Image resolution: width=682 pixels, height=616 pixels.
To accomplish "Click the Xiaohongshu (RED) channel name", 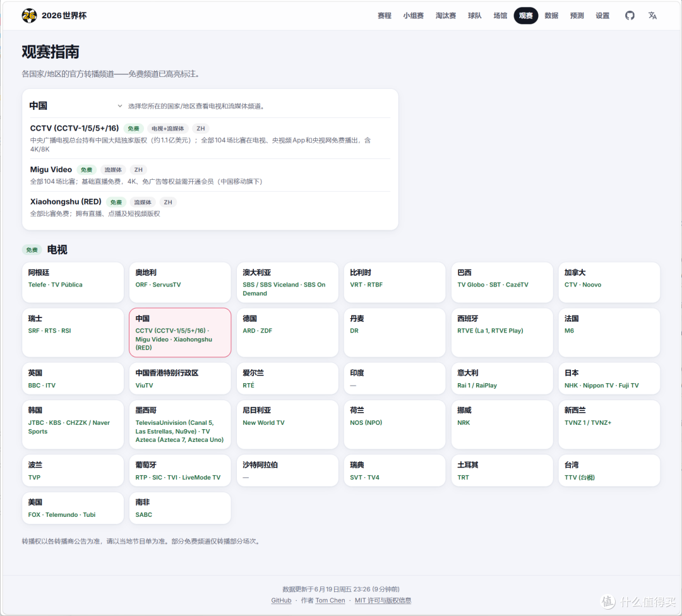I will pos(66,202).
